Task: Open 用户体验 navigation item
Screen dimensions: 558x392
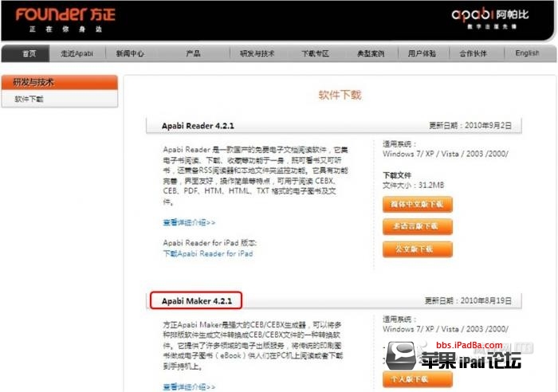Action: (x=422, y=53)
